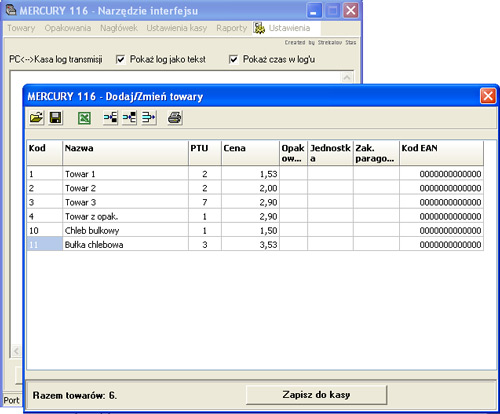Click the Port label in status bar
The image size is (500, 414).
(12, 400)
